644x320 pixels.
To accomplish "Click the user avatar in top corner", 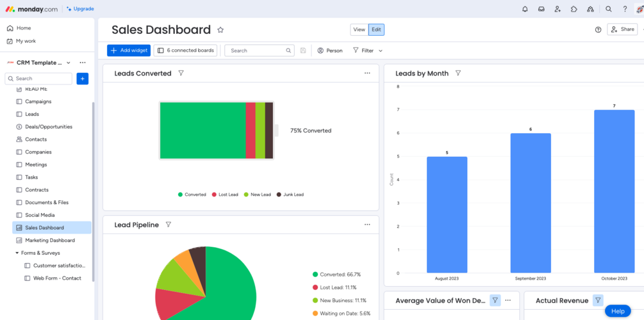I will (640, 9).
